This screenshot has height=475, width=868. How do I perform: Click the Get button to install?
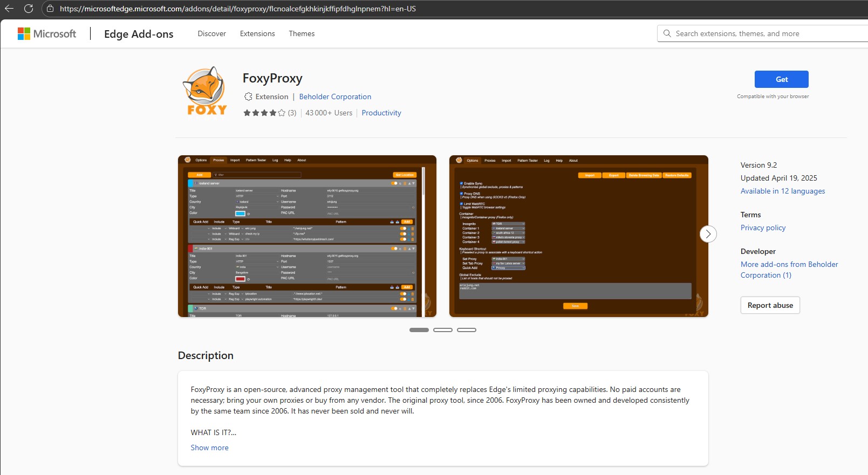[782, 79]
